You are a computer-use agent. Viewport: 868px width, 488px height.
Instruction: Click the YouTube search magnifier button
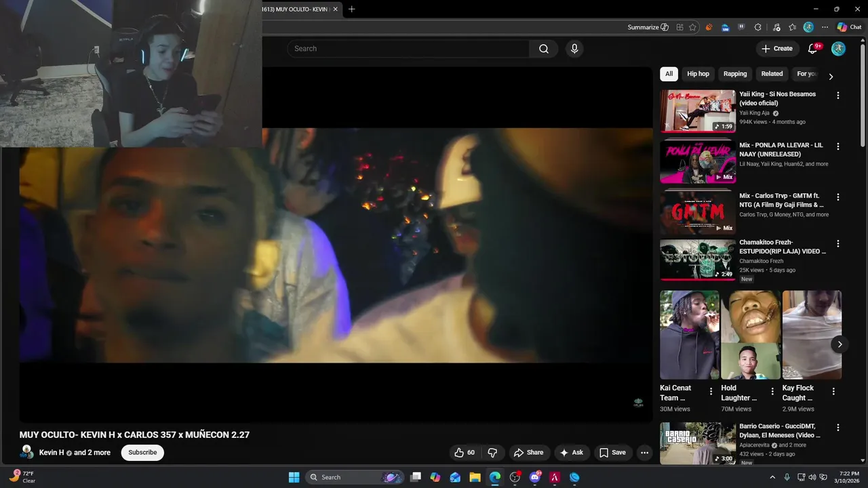pos(544,49)
